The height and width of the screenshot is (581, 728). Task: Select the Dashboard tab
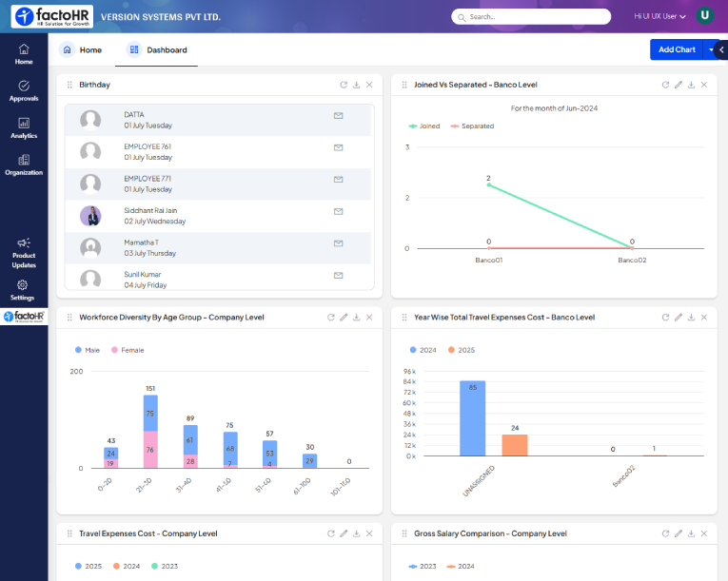[x=157, y=49]
